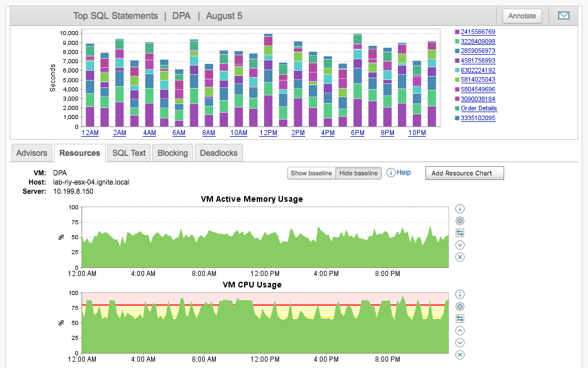Viewport: 588px width, 368px height.
Task: Remove the VM Active Memory chart with X icon
Action: [x=459, y=257]
